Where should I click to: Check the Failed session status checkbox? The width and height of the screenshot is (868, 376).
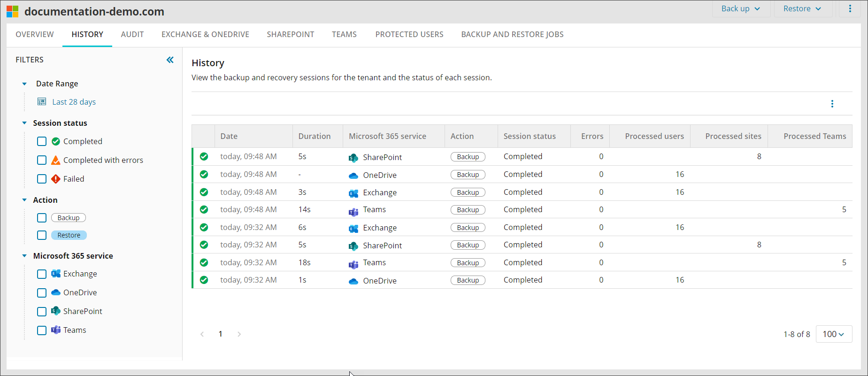(42, 179)
